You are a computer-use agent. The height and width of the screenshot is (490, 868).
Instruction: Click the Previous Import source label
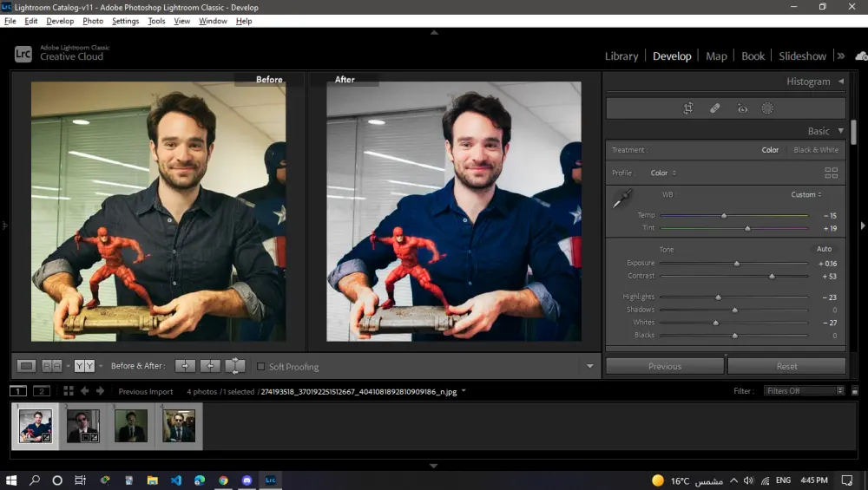[146, 391]
